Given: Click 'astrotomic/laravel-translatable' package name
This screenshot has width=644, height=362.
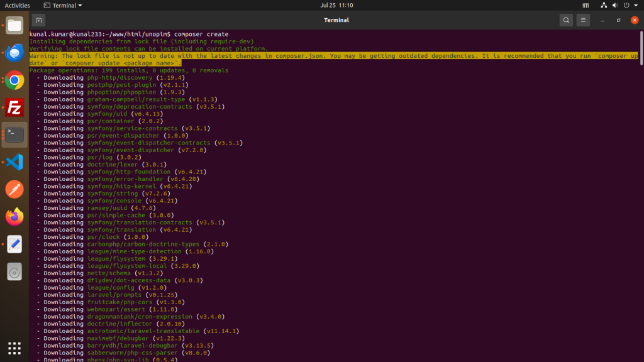Looking at the screenshot, I should coord(143,331).
